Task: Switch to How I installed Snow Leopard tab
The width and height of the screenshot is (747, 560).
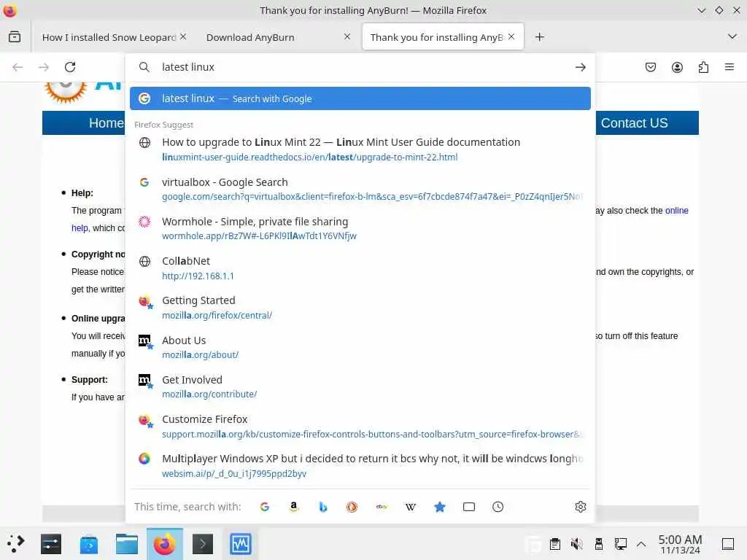Action: 109,37
